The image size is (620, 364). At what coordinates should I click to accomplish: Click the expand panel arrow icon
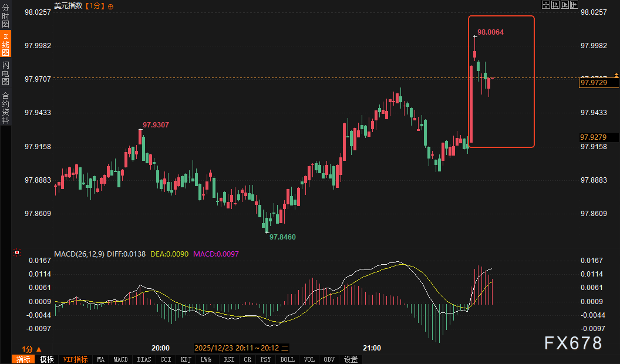click(x=574, y=5)
